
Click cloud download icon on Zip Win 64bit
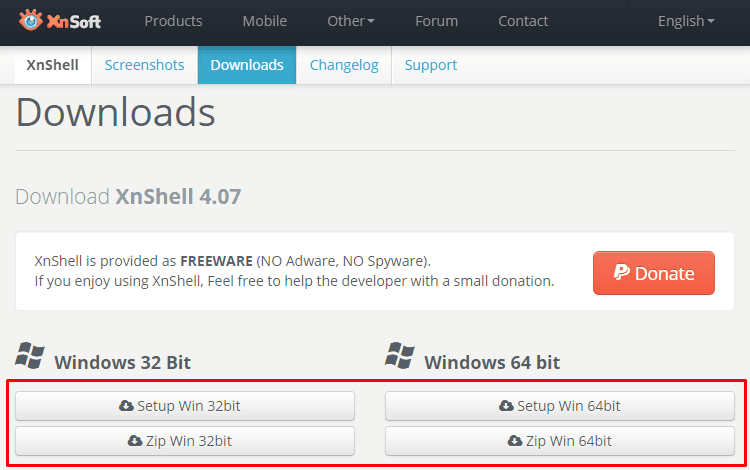[x=515, y=441]
